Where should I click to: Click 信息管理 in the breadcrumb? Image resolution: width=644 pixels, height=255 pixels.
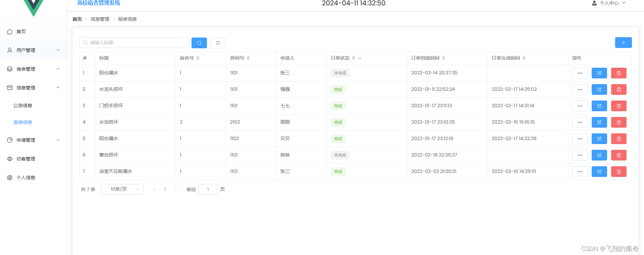coord(100,19)
